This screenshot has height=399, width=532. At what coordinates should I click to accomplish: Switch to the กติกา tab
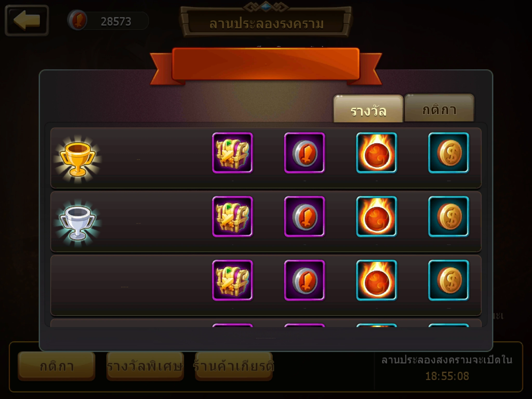(439, 108)
